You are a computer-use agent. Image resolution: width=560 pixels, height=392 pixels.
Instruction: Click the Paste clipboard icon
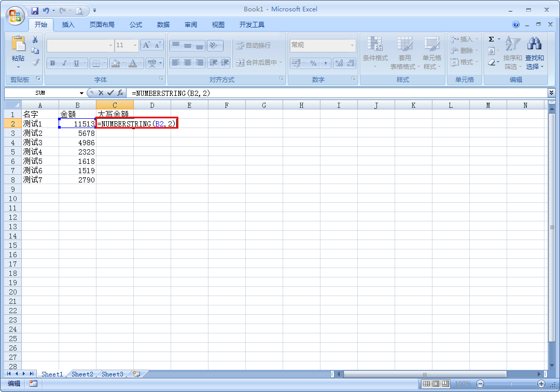point(18,44)
